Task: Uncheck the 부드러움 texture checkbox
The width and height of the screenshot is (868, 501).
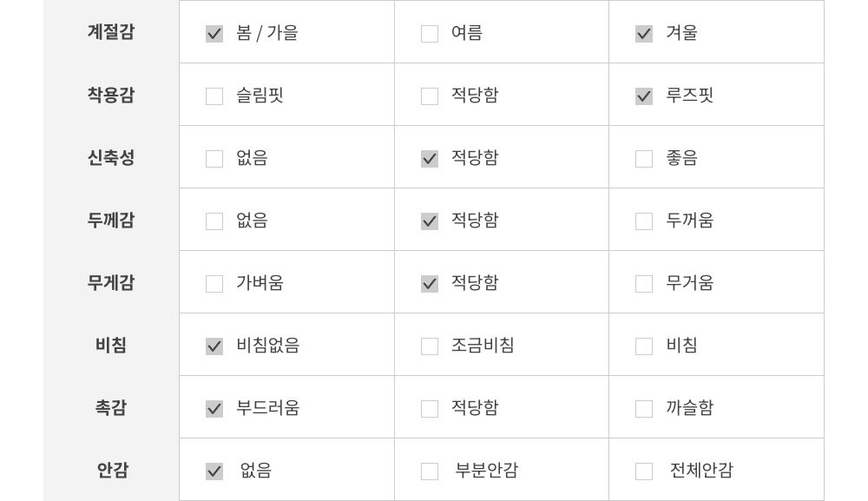Action: (x=214, y=409)
